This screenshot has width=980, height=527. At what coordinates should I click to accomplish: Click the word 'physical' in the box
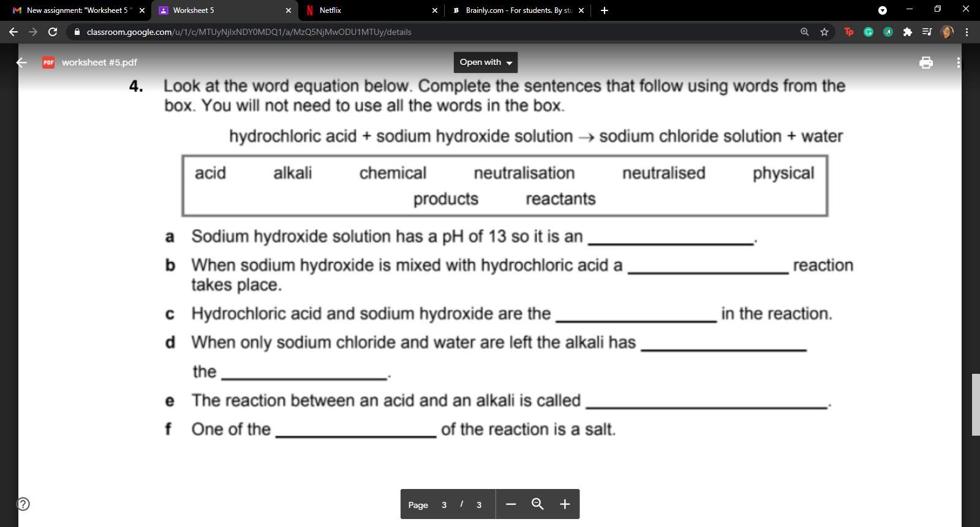tap(783, 173)
